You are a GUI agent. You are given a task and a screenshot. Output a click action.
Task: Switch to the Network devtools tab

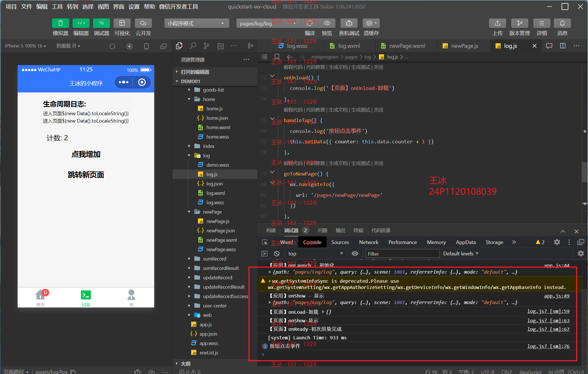click(x=369, y=242)
